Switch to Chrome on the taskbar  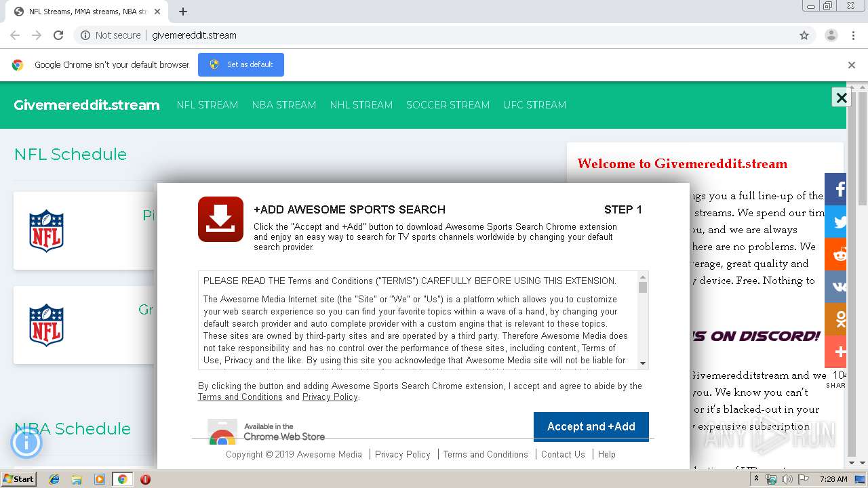[122, 479]
